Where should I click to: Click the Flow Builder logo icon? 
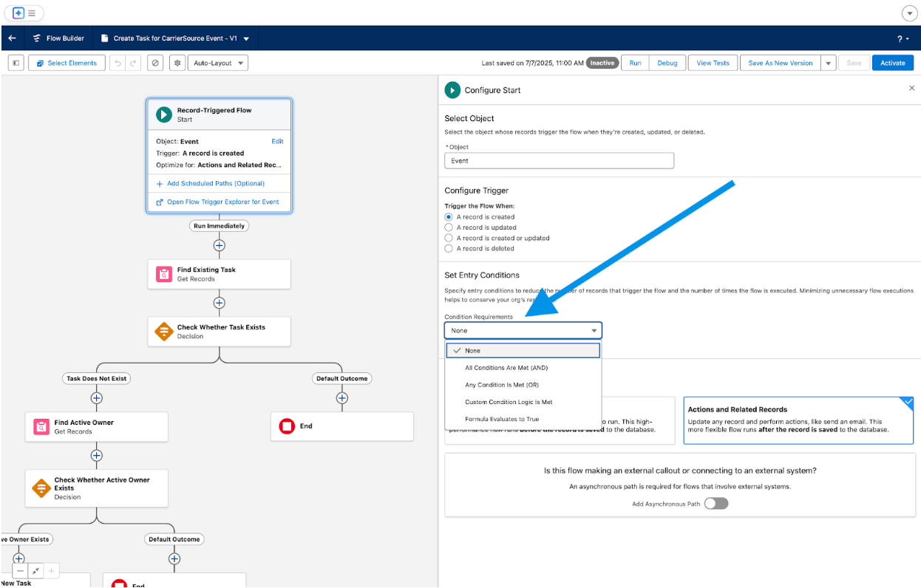pyautogui.click(x=36, y=38)
